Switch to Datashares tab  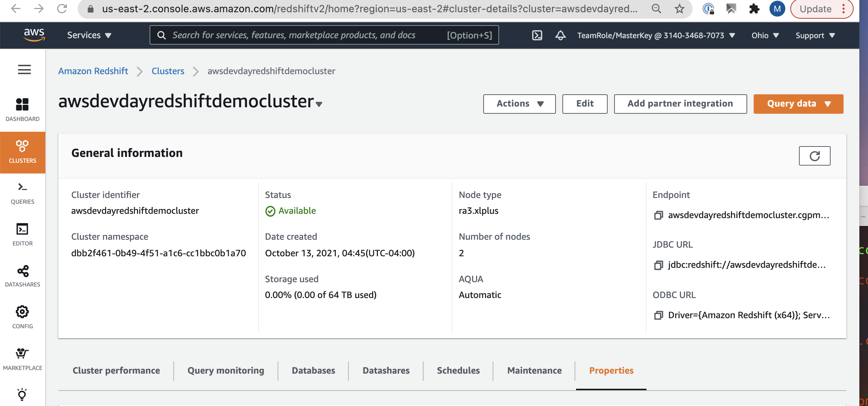point(386,371)
